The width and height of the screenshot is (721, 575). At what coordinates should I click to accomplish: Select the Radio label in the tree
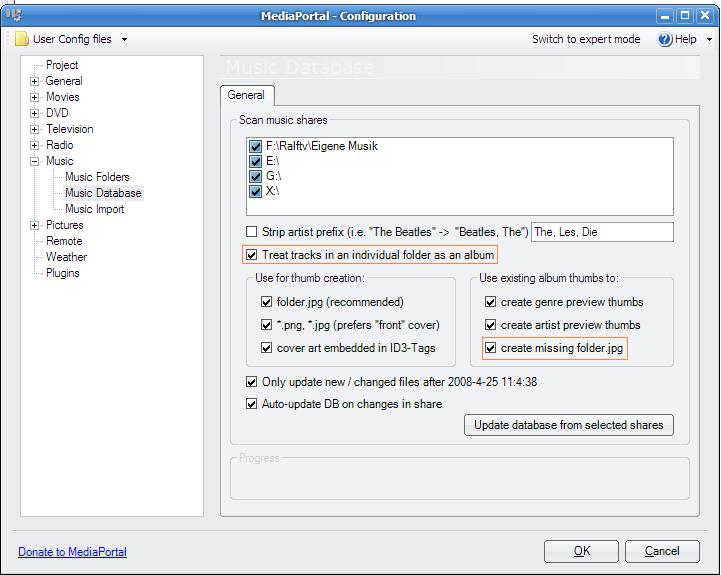pyautogui.click(x=60, y=145)
